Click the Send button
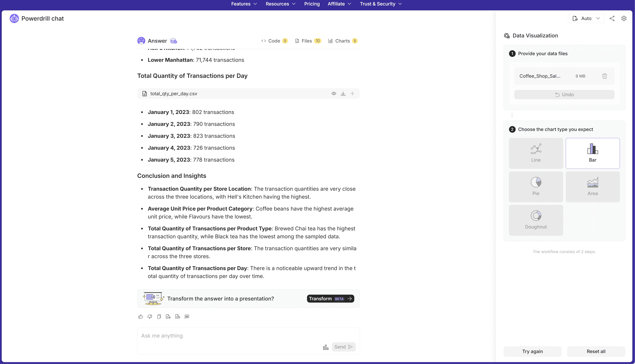This screenshot has height=364, width=635. tap(344, 347)
